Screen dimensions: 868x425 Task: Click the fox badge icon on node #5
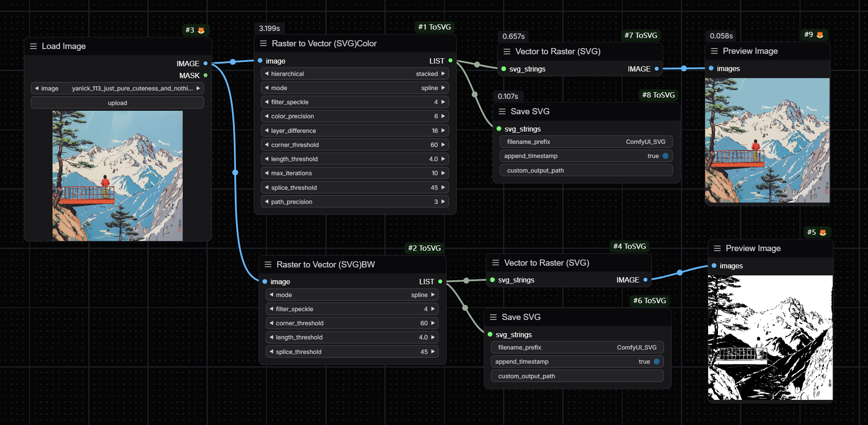[x=823, y=232]
